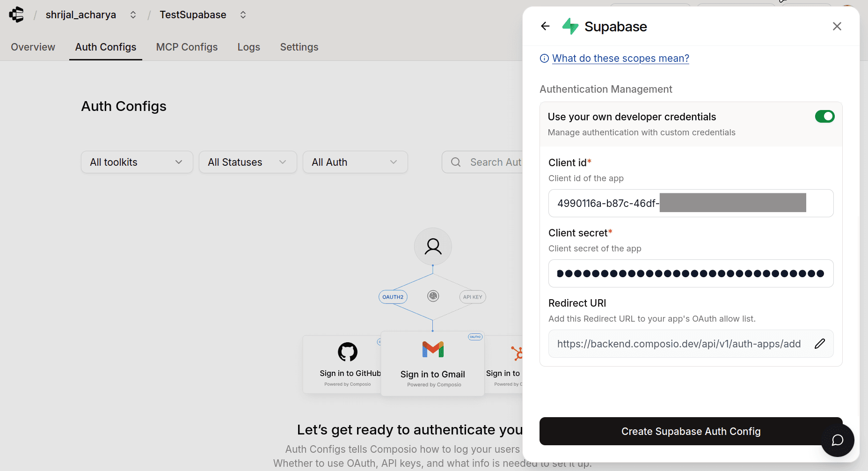This screenshot has height=471, width=868.
Task: Open the MCP Configs tab
Action: 187,47
